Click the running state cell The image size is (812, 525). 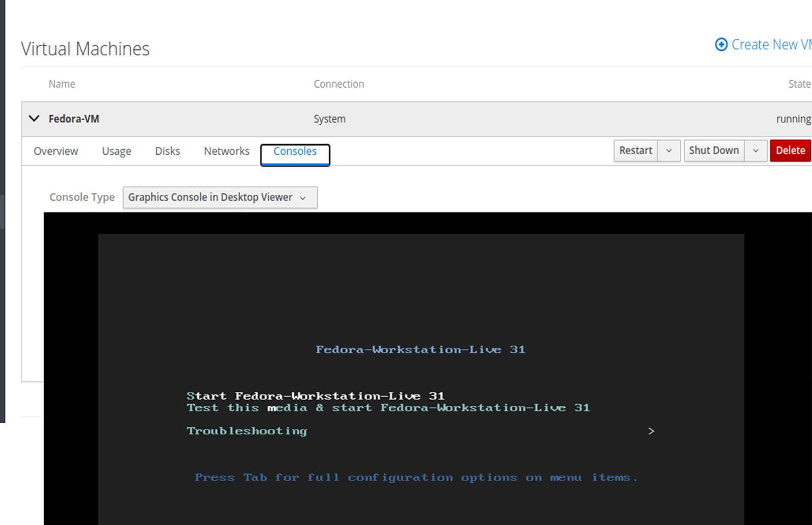point(794,119)
